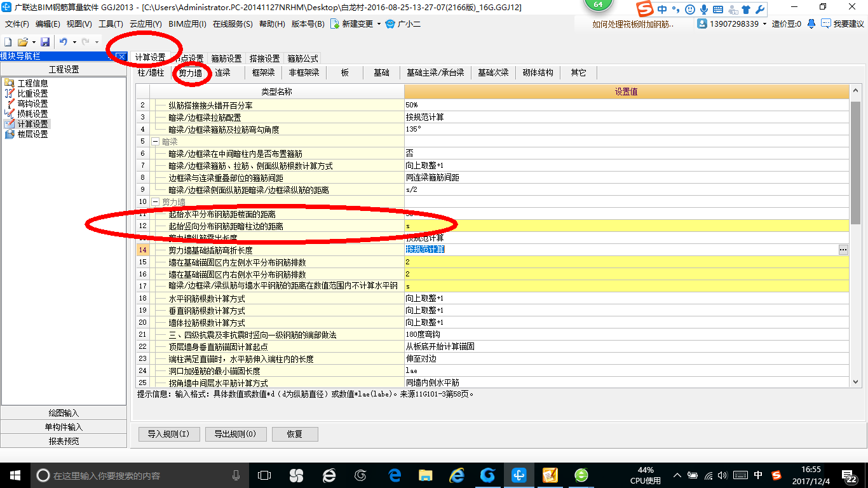Click the 导入规则(I) button
This screenshot has width=868, height=488.
tap(169, 434)
